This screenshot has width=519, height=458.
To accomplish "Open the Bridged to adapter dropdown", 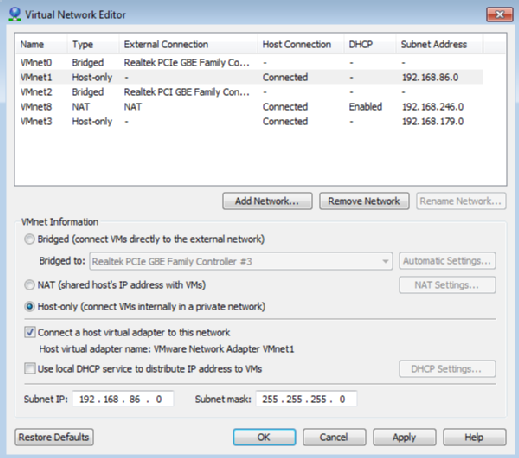I will coord(241,261).
